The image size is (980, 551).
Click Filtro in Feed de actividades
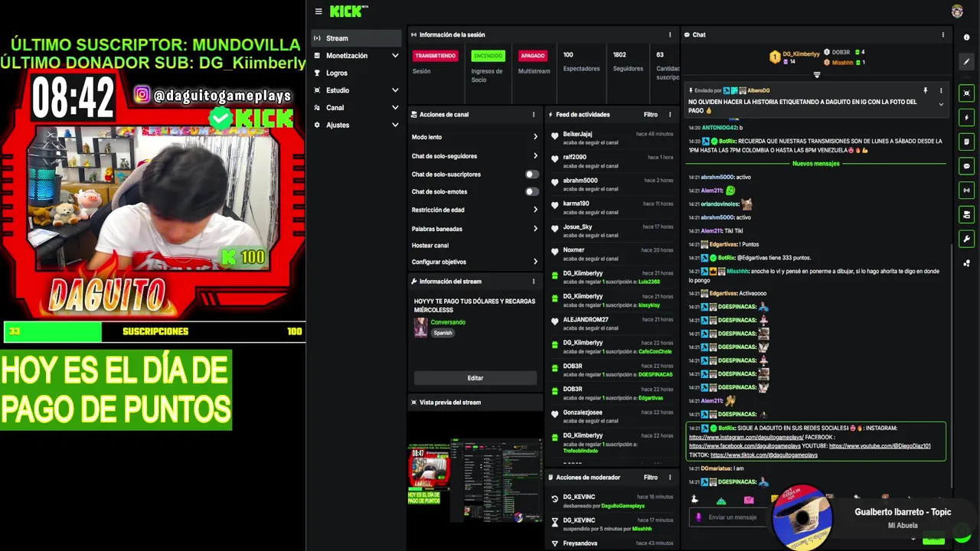(x=651, y=115)
